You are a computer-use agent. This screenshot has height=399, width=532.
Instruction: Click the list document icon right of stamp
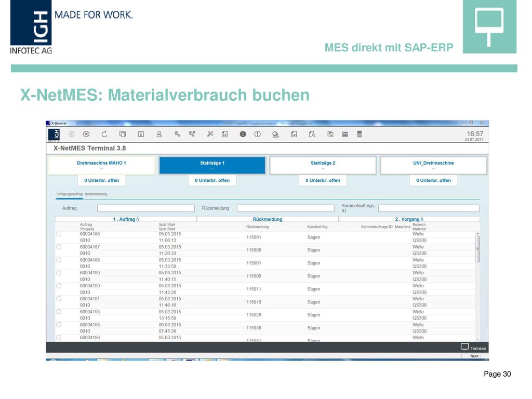pos(294,135)
